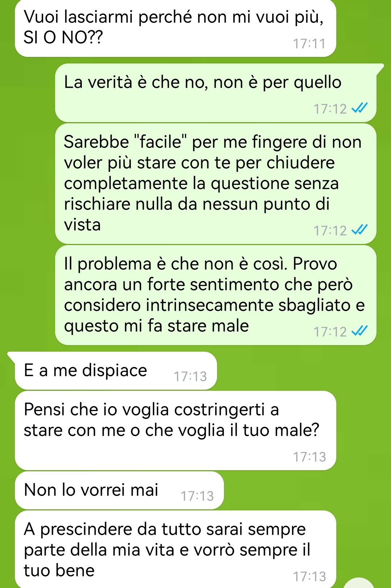The width and height of the screenshot is (391, 588).
Task: Tap the read receipt ticks on "Il problema" message
Action: coord(359,331)
